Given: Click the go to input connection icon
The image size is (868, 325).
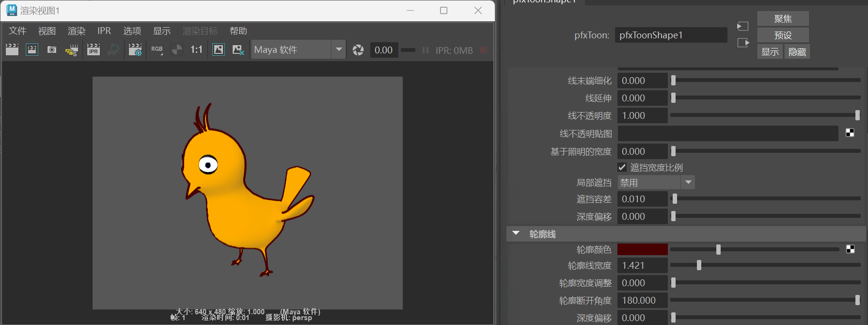Looking at the screenshot, I should 743,26.
